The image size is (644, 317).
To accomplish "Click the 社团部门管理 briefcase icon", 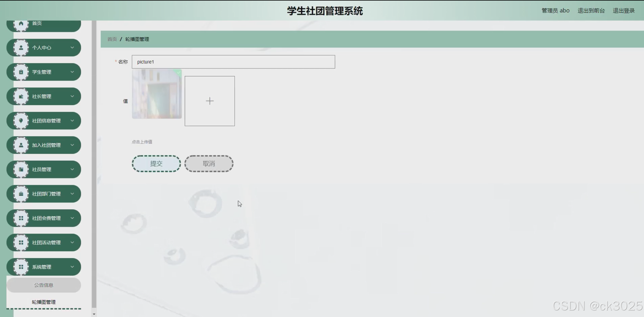I will pyautogui.click(x=21, y=194).
